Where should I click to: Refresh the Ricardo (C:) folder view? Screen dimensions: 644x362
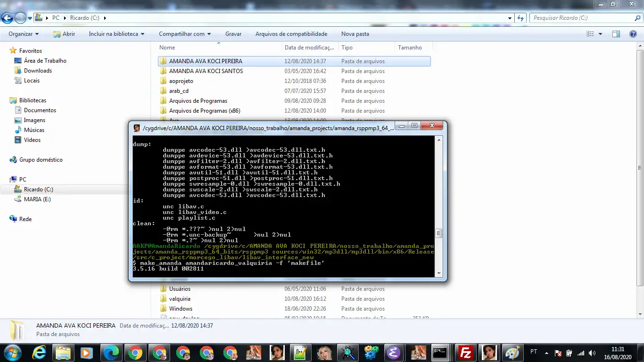point(520,18)
